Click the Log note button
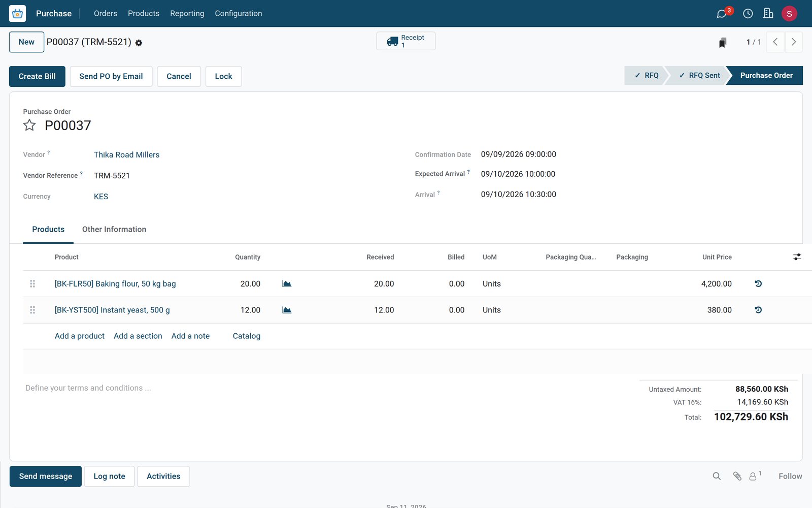 point(109,477)
